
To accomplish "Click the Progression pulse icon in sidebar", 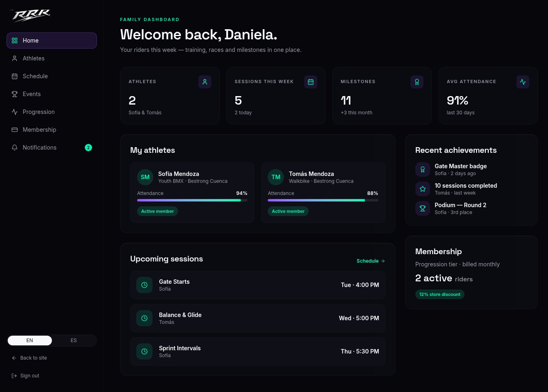I will pyautogui.click(x=15, y=112).
